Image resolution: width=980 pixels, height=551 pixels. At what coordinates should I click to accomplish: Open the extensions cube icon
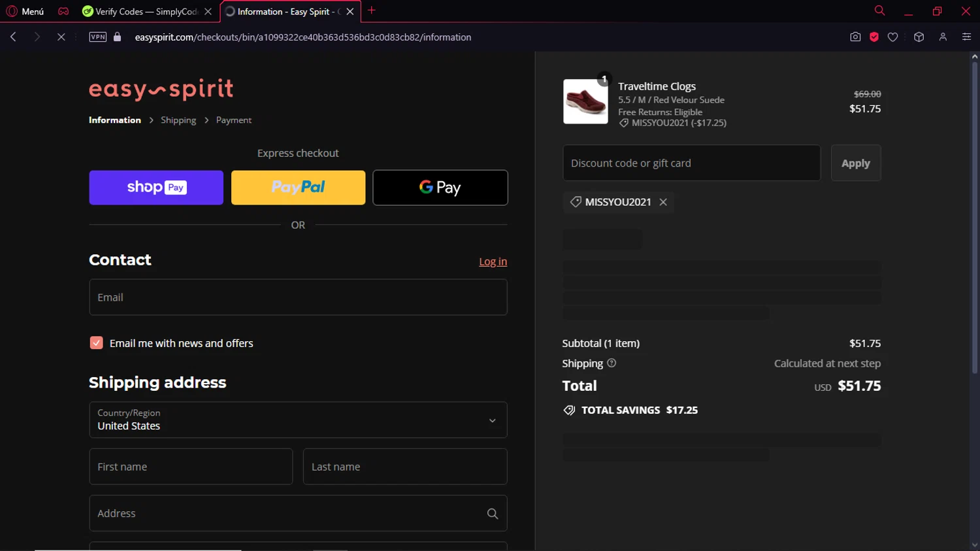[x=919, y=37]
